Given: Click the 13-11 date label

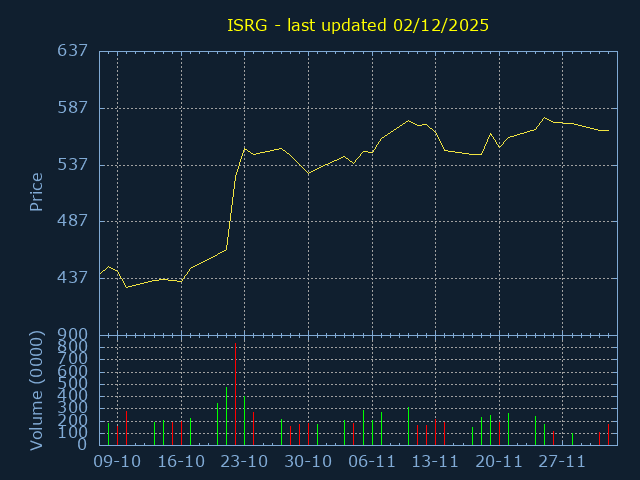Looking at the screenshot, I should (x=435, y=462).
